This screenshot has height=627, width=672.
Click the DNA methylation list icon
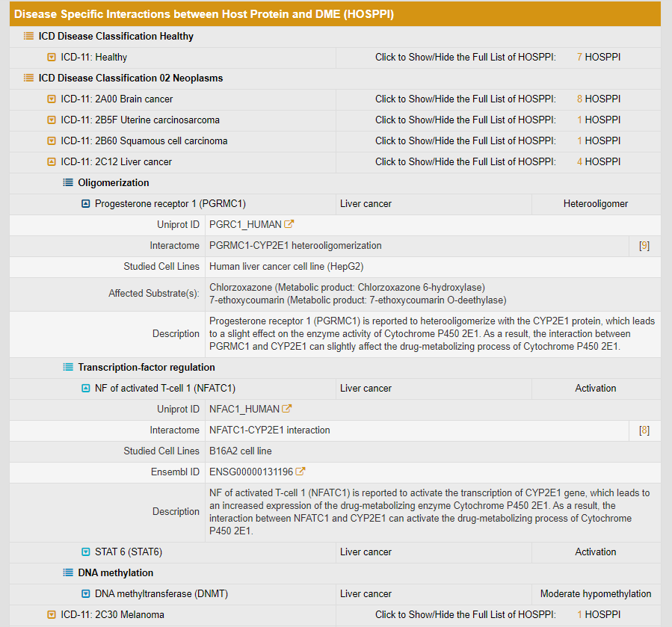(68, 572)
